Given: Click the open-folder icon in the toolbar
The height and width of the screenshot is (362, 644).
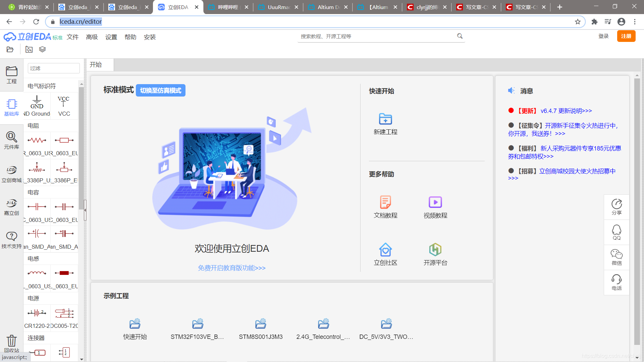Looking at the screenshot, I should pyautogui.click(x=10, y=49).
